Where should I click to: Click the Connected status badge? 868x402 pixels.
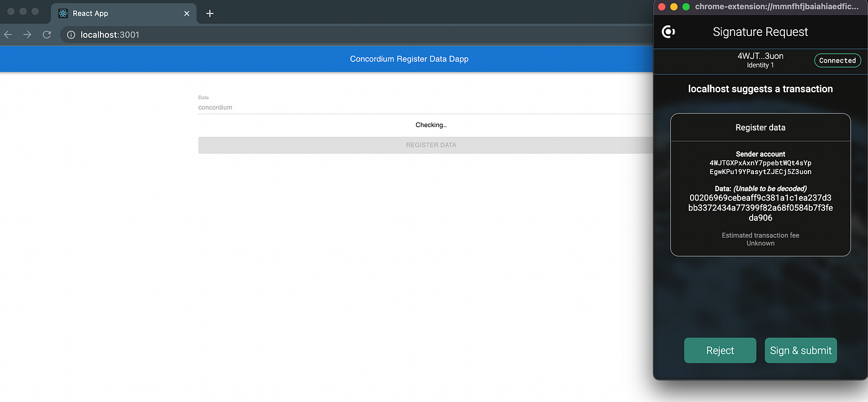point(837,60)
